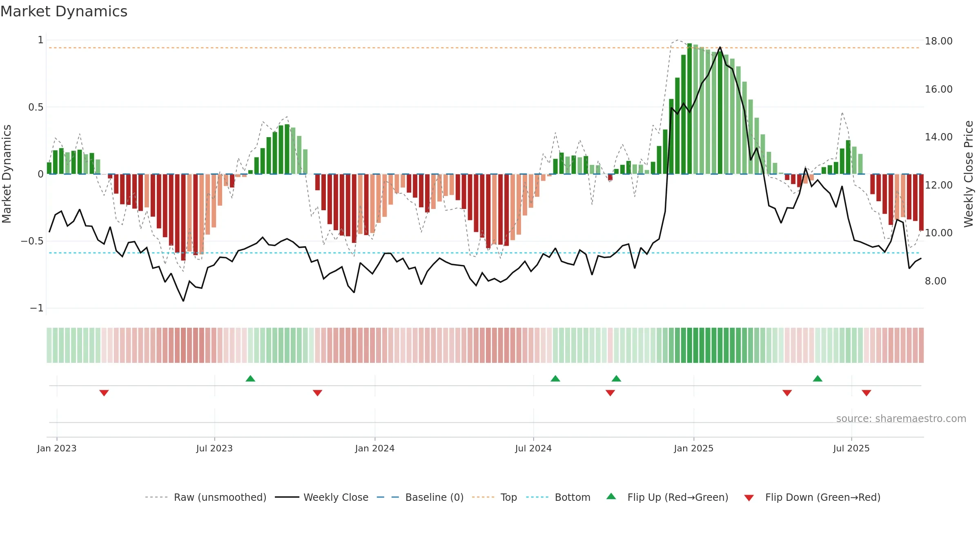Click the tallest dark green bar near Jan 2025

690,109
